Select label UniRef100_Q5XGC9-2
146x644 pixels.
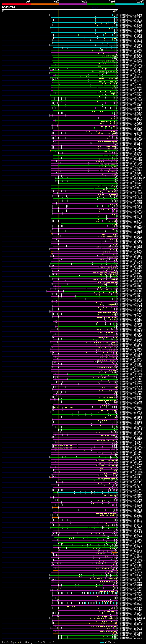(x=132, y=178)
